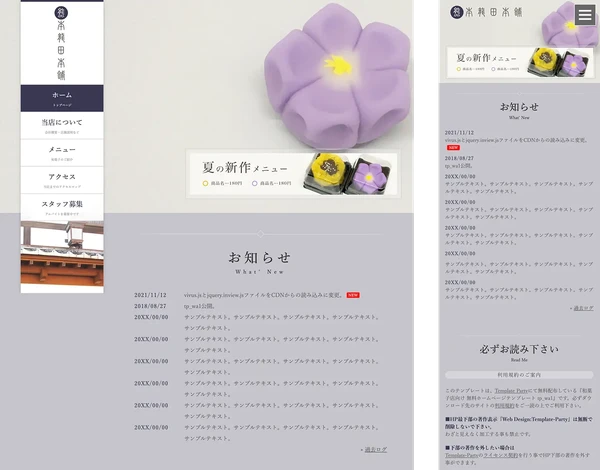Screen dimensions: 600x470
Task: Open the Template-Party link in intro paragraph
Action: point(511,391)
